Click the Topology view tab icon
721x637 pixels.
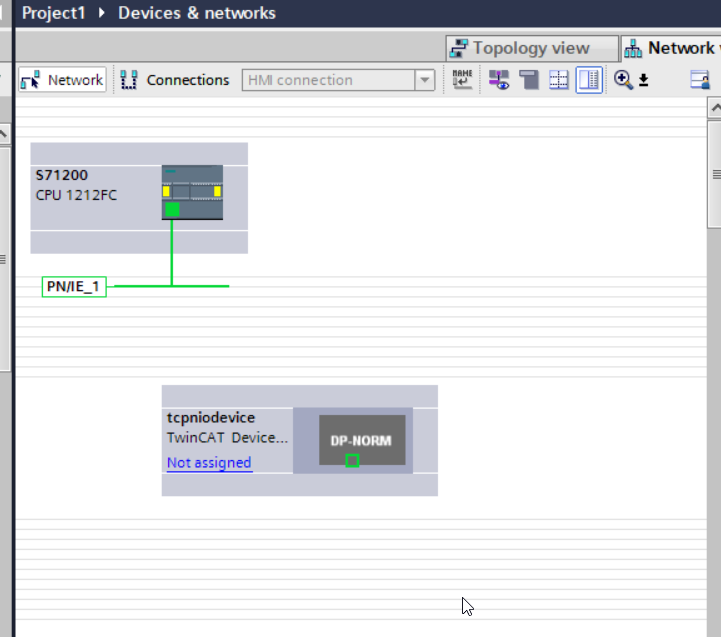(x=458, y=48)
